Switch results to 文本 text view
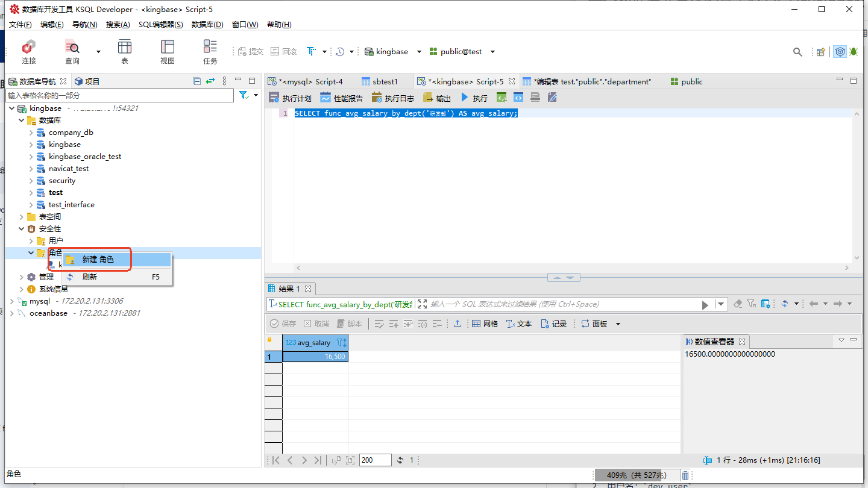The height and width of the screenshot is (488, 868). [518, 324]
